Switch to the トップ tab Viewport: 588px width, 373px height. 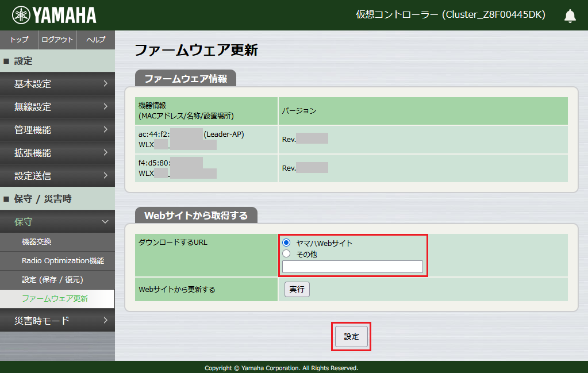[18, 40]
